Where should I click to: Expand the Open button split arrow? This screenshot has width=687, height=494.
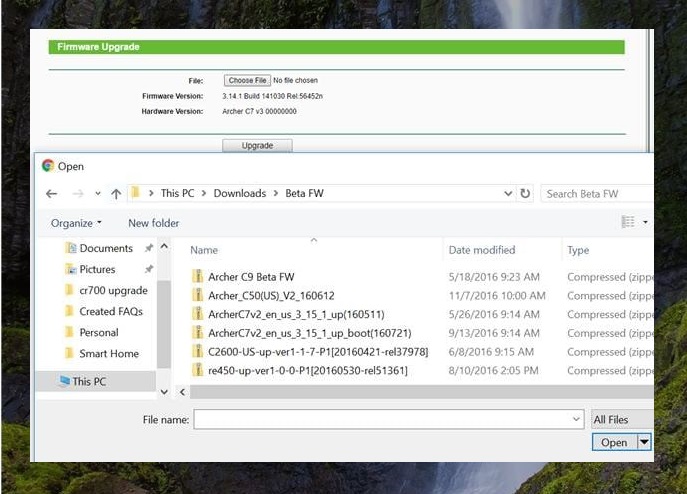[x=644, y=442]
